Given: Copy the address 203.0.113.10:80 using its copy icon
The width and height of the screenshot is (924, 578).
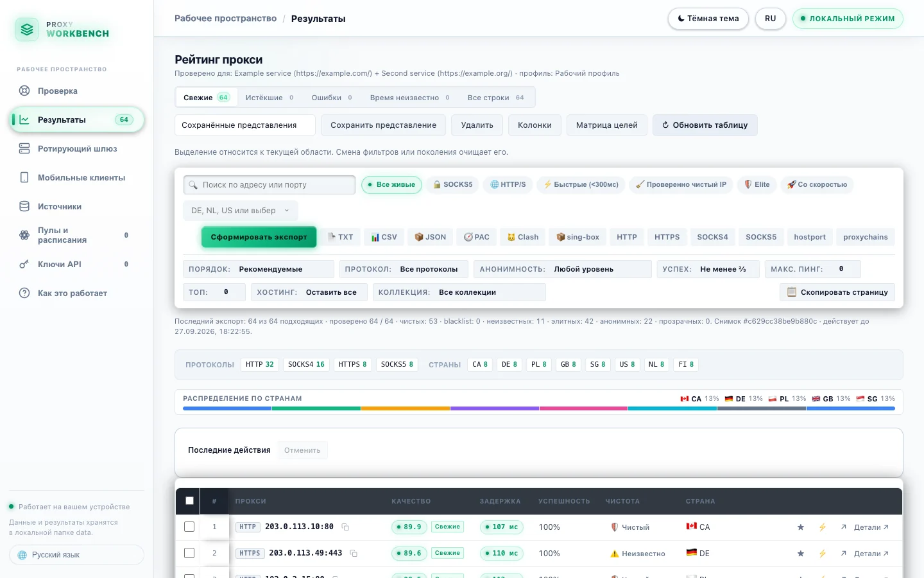Looking at the screenshot, I should 345,527.
